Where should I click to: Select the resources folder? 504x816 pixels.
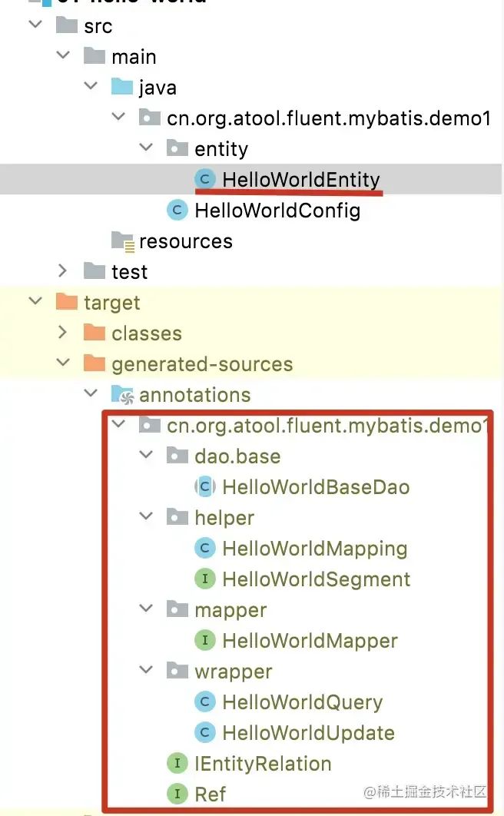tap(184, 240)
